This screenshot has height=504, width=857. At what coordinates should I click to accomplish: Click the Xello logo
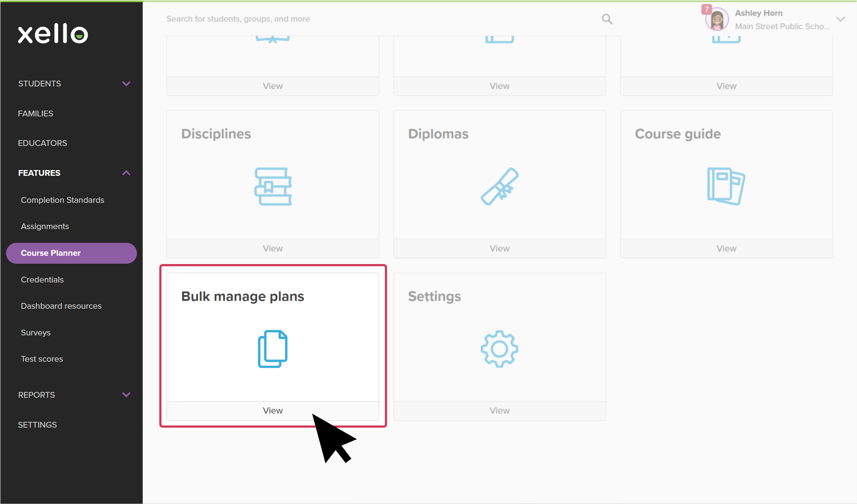coord(53,34)
